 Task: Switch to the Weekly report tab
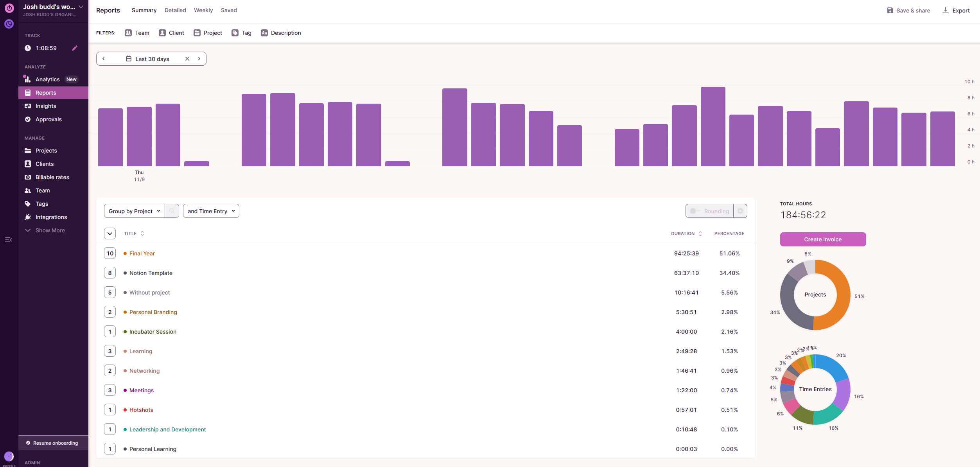click(203, 10)
